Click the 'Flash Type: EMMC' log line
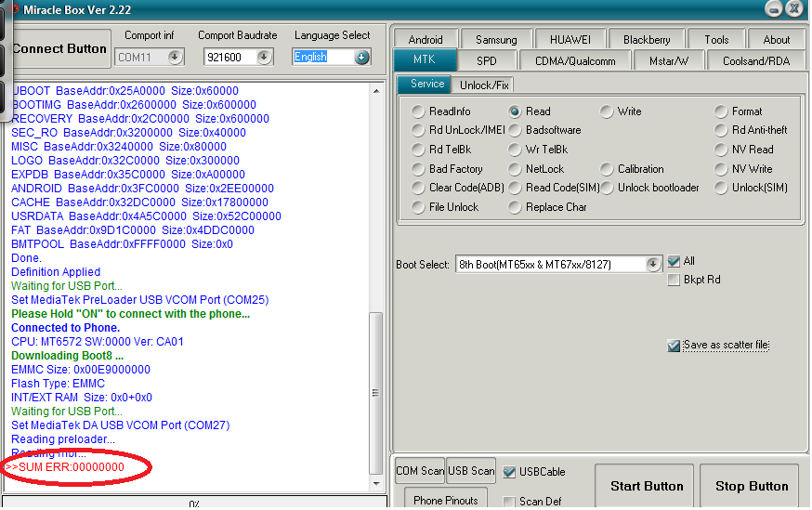The width and height of the screenshot is (812, 510). (58, 384)
